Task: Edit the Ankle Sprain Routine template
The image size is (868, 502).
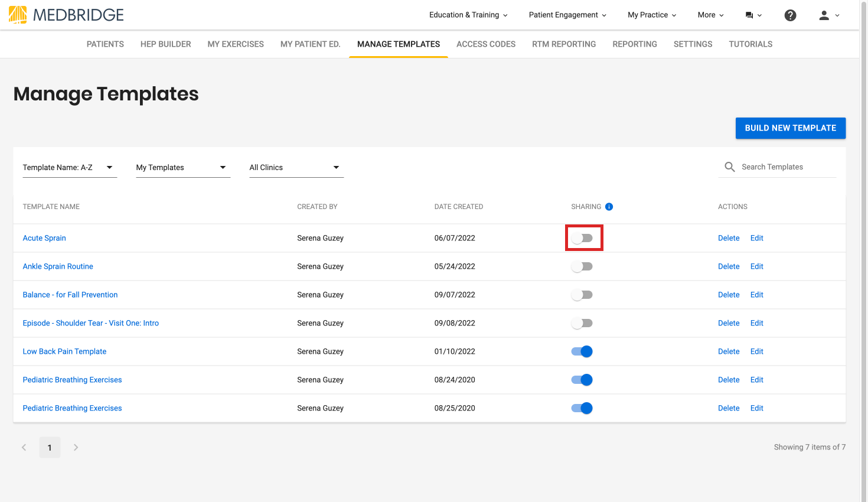Action: [757, 266]
